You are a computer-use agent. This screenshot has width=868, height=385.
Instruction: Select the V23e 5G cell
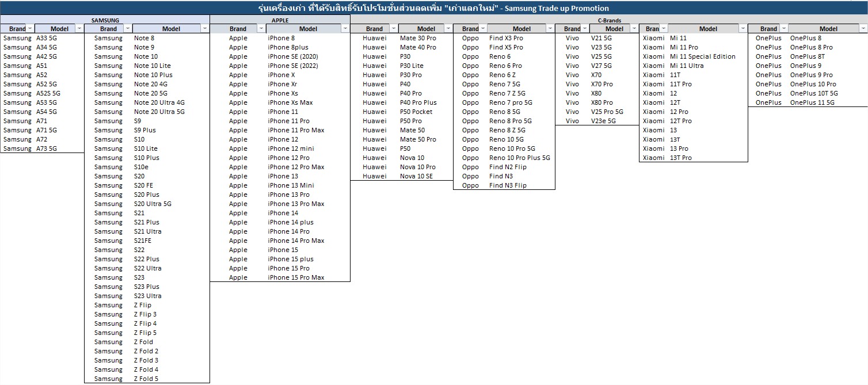pos(614,121)
